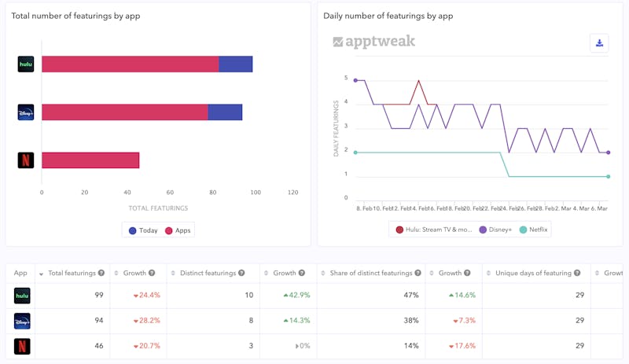Open Netflix app from table row
Image resolution: width=629 pixels, height=364 pixels.
(x=22, y=346)
